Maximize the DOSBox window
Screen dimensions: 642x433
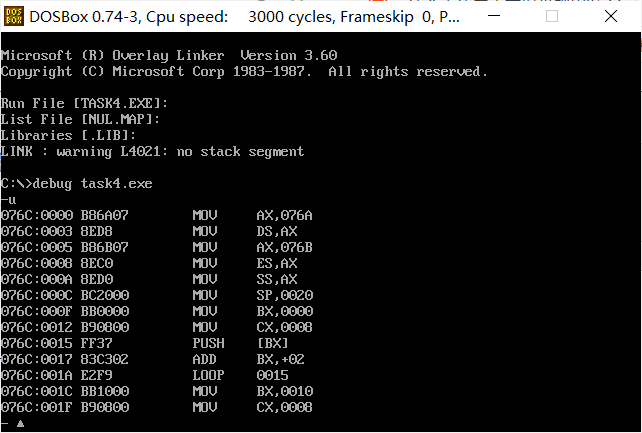click(552, 16)
